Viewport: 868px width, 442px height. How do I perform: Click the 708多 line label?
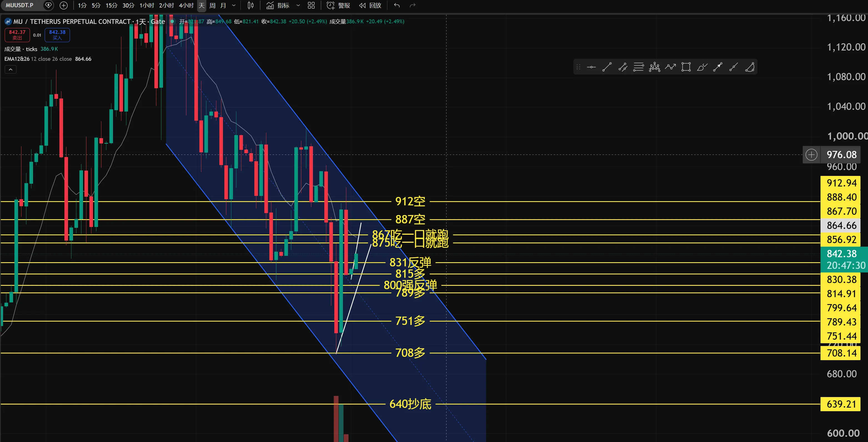coord(410,353)
